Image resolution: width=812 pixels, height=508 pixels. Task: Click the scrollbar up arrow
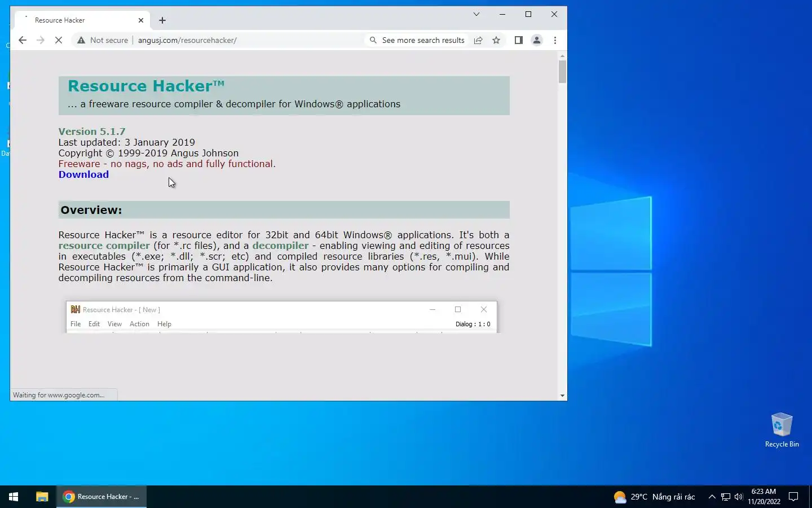562,56
